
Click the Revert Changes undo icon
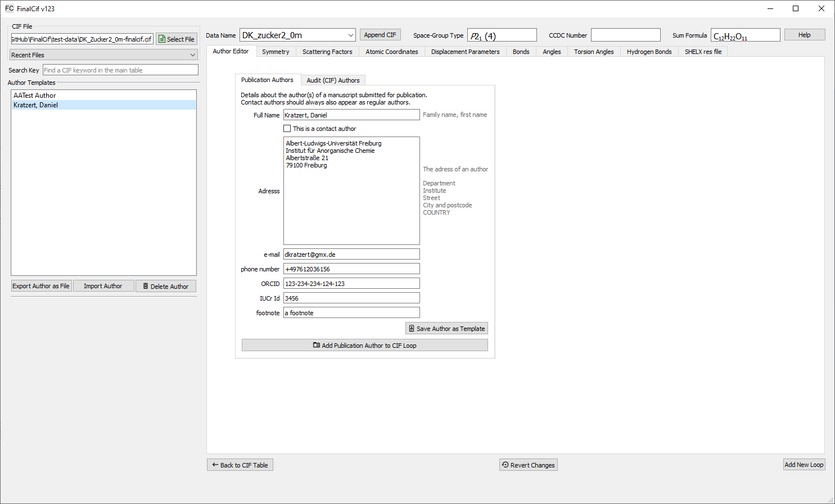(505, 465)
